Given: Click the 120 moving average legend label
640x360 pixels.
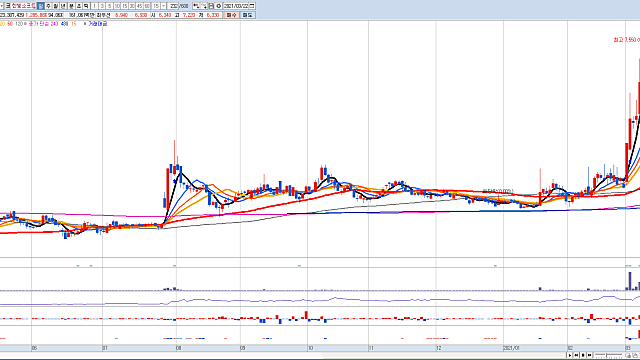Looking at the screenshot, I should pos(19,24).
